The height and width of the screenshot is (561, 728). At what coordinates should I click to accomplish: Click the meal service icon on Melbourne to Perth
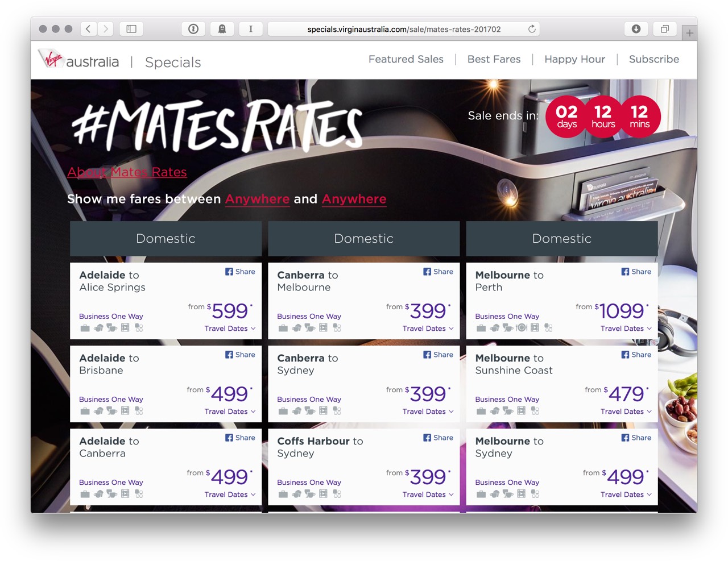pyautogui.click(x=521, y=328)
